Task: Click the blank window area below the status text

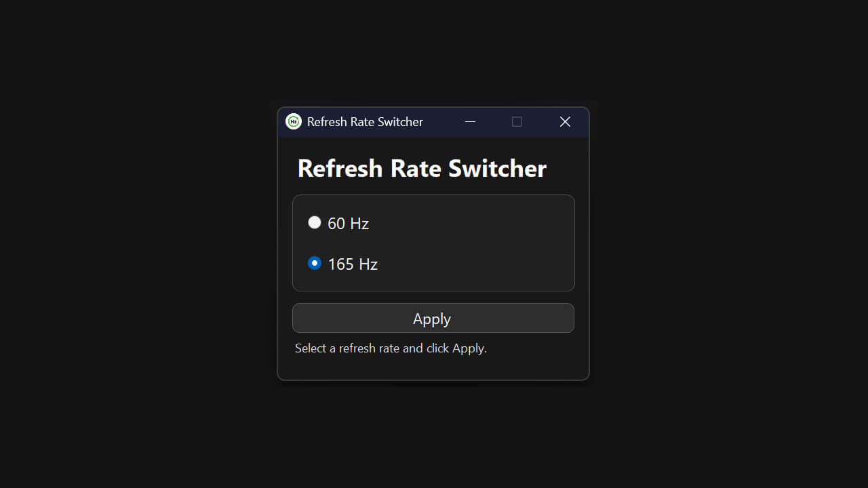Action: tap(433, 367)
